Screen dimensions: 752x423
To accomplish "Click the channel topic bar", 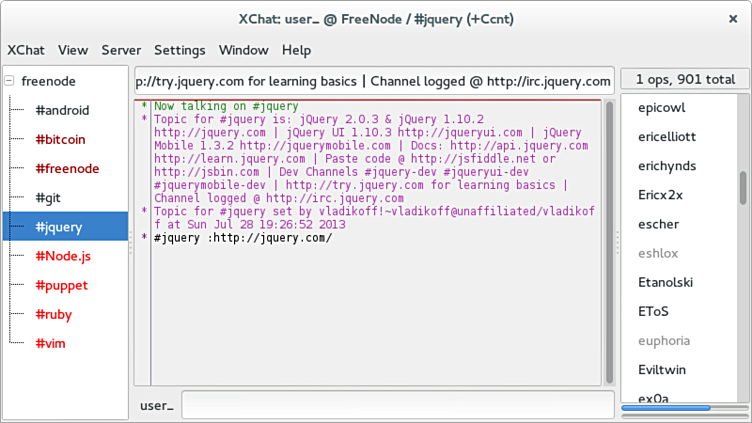I will [373, 81].
